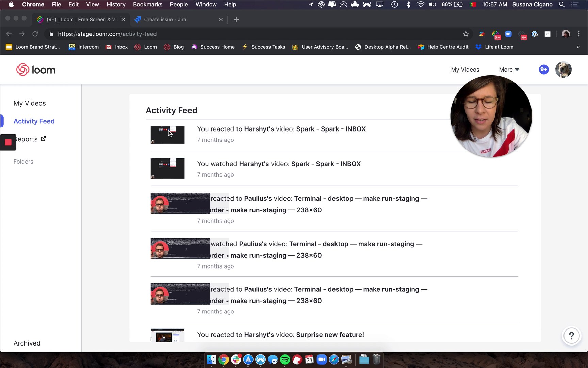Open the Success Tasks bookmark
The height and width of the screenshot is (368, 588).
(264, 47)
